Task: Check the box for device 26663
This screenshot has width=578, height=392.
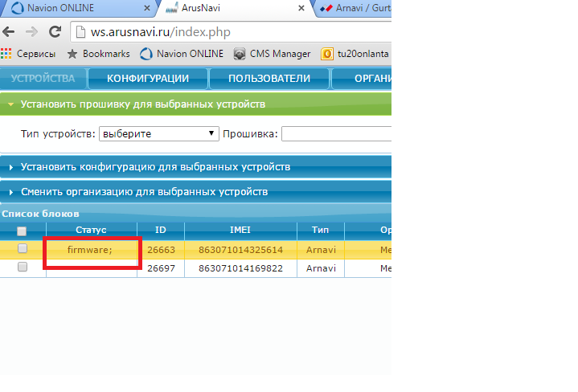Action: point(23,249)
